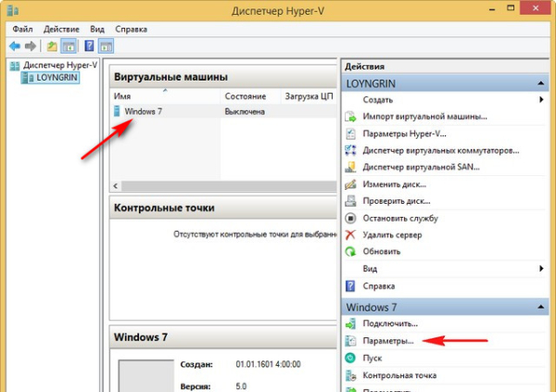Expand the Вид submenu in actions
556x392 pixels.
(x=540, y=269)
